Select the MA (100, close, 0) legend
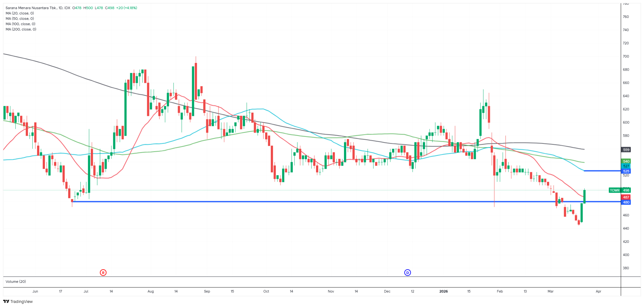 [x=20, y=24]
